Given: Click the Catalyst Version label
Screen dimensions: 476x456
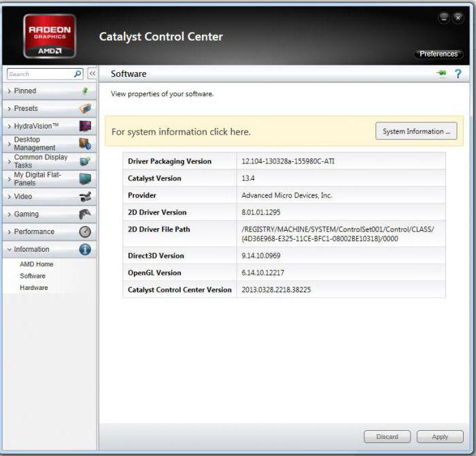Looking at the screenshot, I should coord(154,178).
